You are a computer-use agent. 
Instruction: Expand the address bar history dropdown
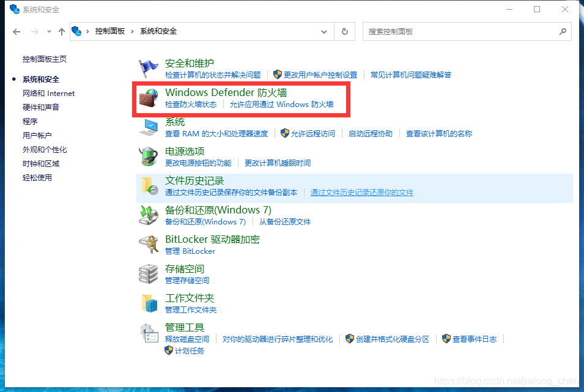tap(324, 32)
